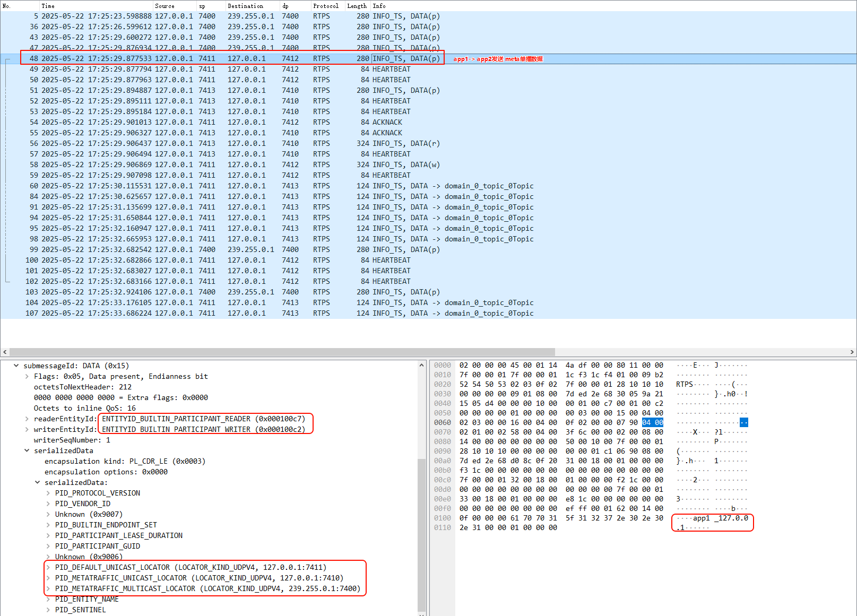Sort by the Protocol column header
The width and height of the screenshot is (857, 616).
pyautogui.click(x=325, y=6)
